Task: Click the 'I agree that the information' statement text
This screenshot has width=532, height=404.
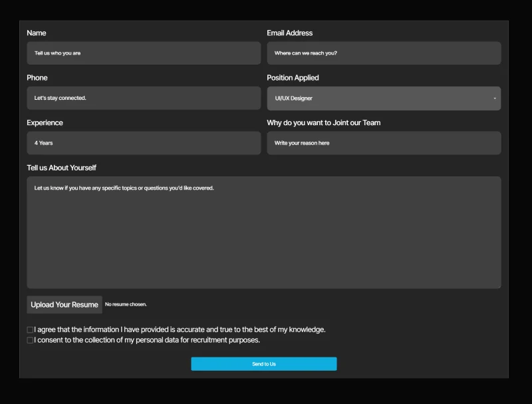Action: coord(180,329)
